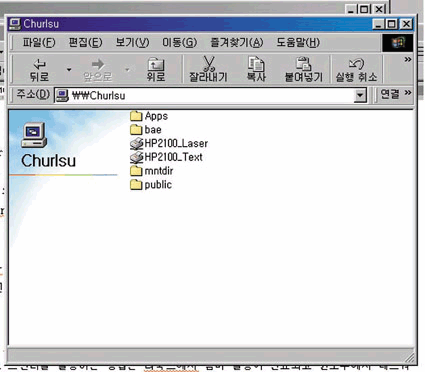
Task: Open the address bar dropdown arrow
Action: click(x=360, y=96)
